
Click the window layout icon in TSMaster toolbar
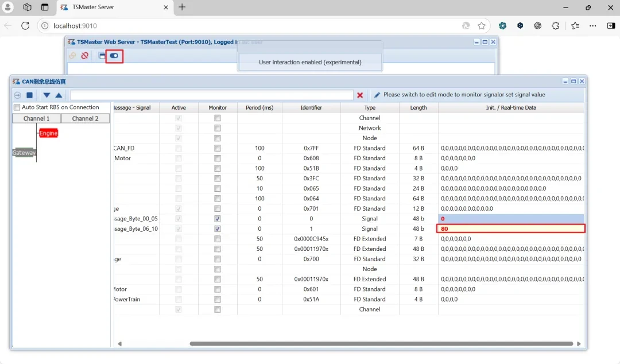[102, 56]
